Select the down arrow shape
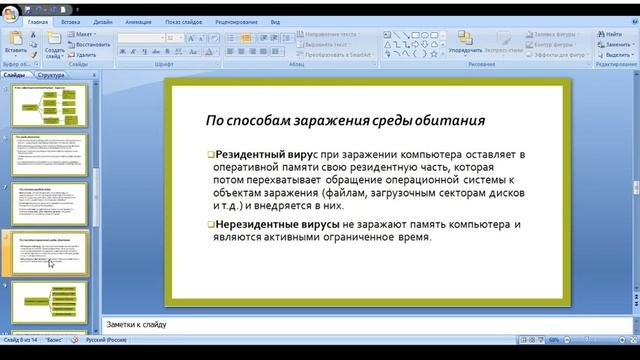 coord(424,44)
